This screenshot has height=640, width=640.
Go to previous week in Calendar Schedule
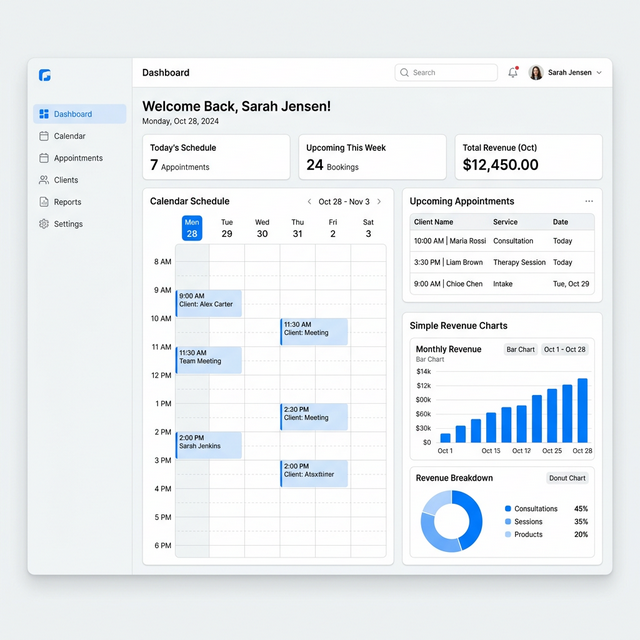[310, 202]
